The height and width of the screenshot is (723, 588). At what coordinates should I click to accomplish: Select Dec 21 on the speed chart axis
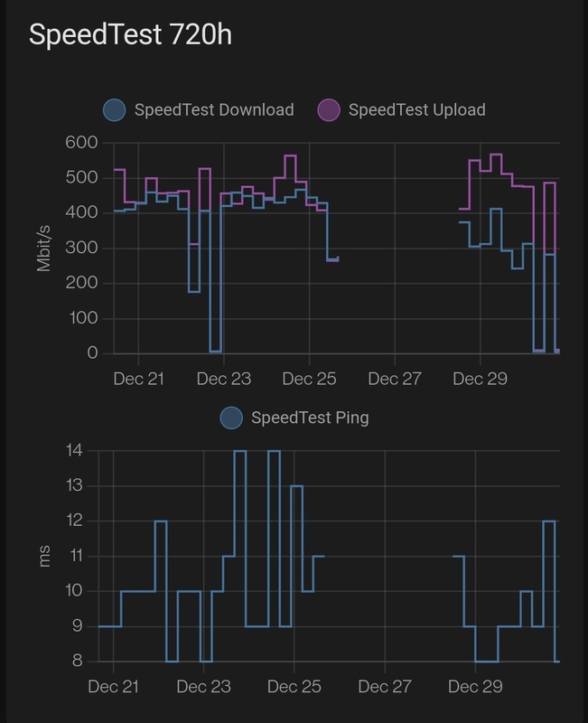click(x=138, y=379)
